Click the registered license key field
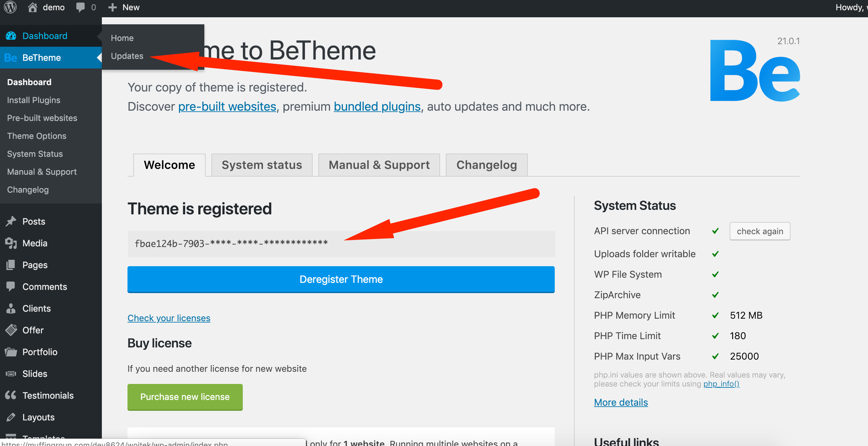This screenshot has width=868, height=446. (x=341, y=244)
